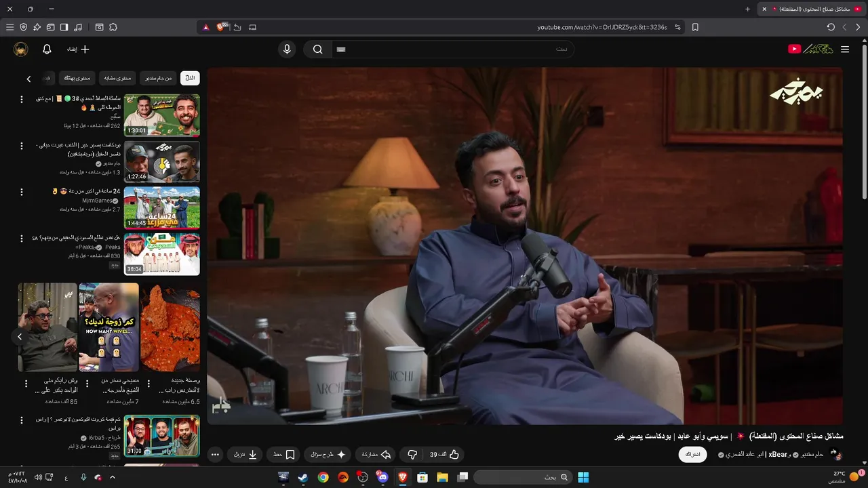Click the Create (إنشاء) plus button

pyautogui.click(x=78, y=49)
